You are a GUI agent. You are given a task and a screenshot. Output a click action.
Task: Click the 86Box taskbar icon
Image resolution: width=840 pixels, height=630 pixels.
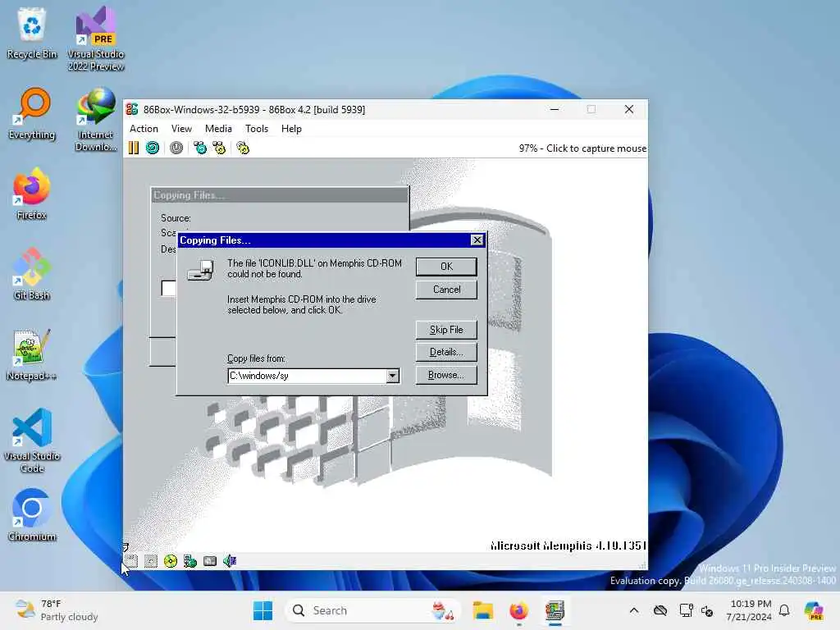tap(555, 610)
